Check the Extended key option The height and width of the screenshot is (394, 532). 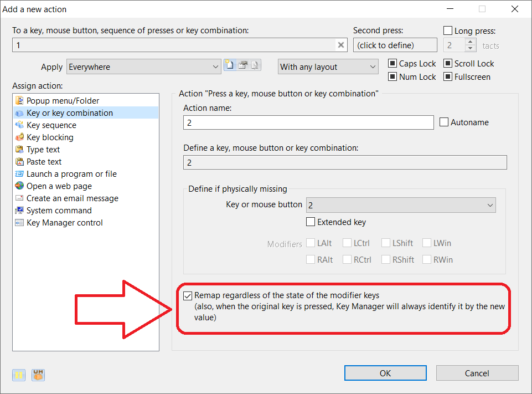[x=311, y=222]
